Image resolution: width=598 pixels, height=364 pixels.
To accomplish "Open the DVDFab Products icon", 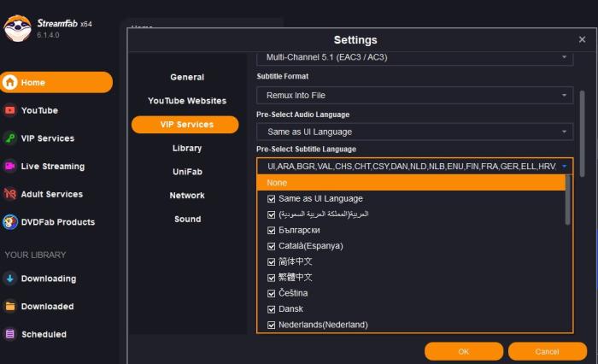I will point(10,222).
